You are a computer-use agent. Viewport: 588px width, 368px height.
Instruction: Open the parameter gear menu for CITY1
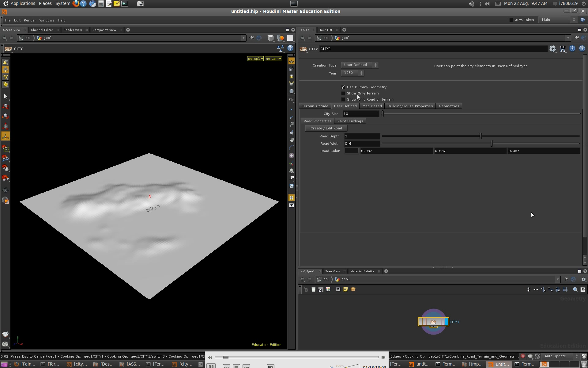(x=552, y=49)
